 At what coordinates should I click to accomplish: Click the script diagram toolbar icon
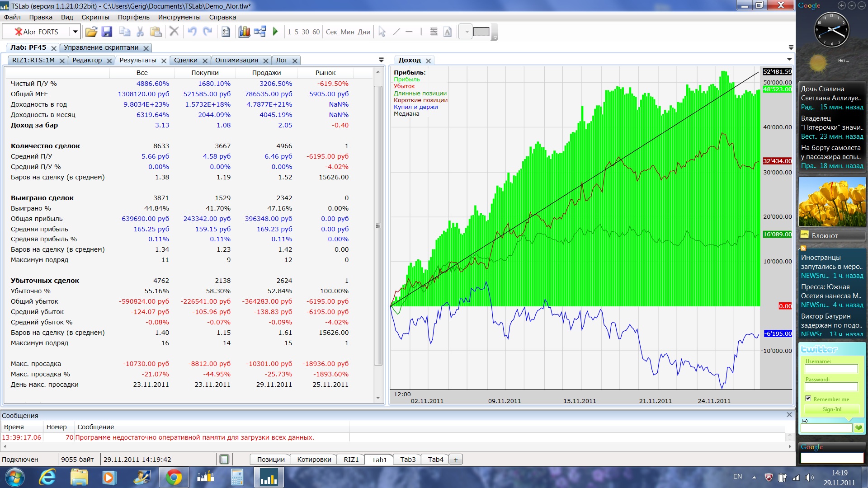[260, 32]
